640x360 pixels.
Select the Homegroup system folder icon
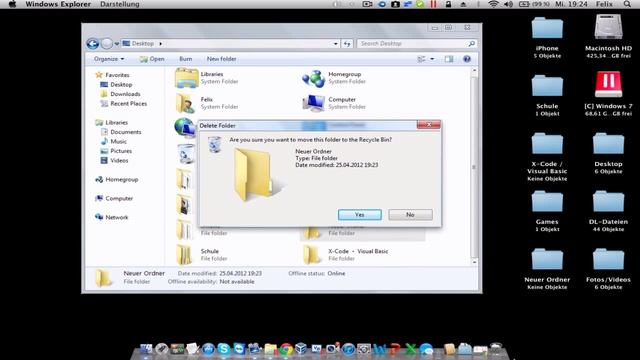(313, 78)
